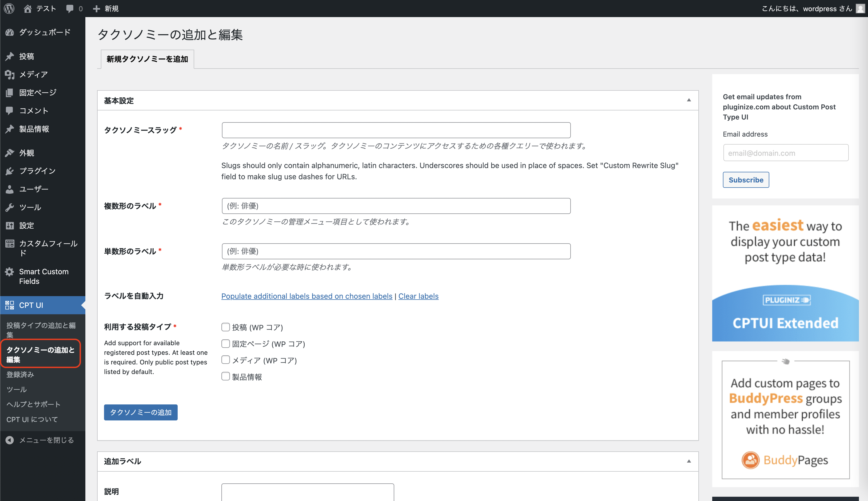This screenshot has height=501, width=868.
Task: Select the 新規タクソノミーを追加 tab
Action: (147, 59)
